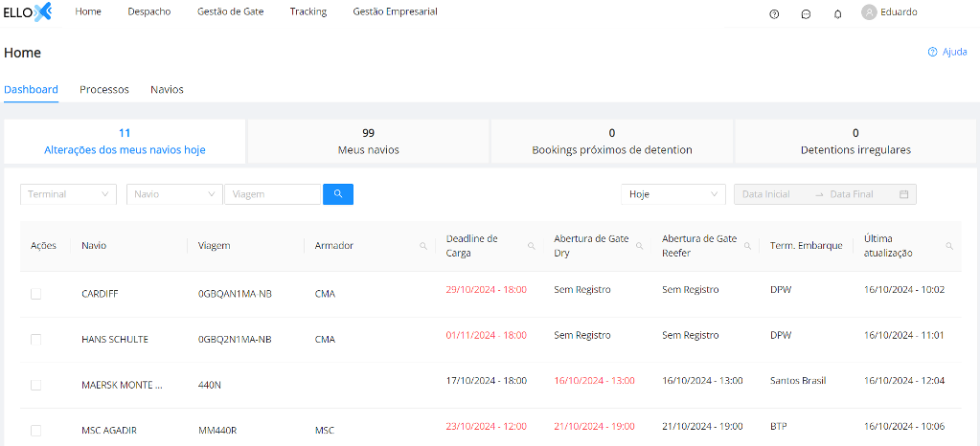Viewport: 980px width, 446px height.
Task: Select the Meus navios summary card
Action: 368,142
